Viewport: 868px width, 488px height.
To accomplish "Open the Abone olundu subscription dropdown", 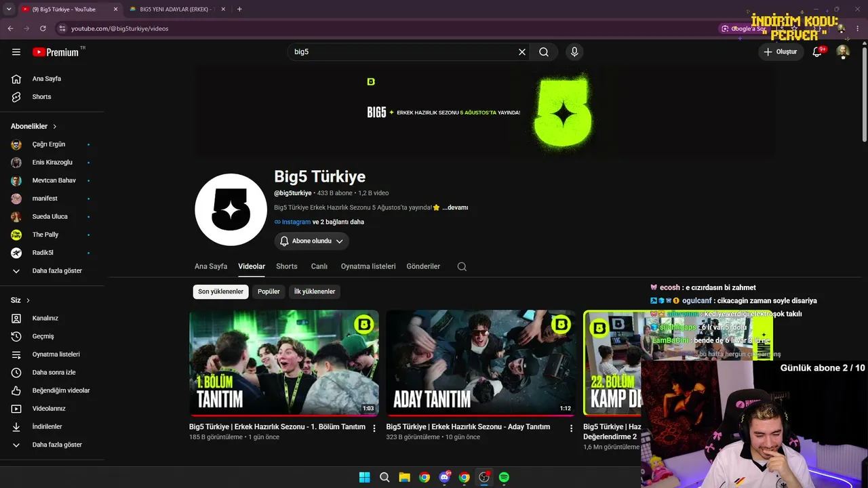I will point(312,241).
